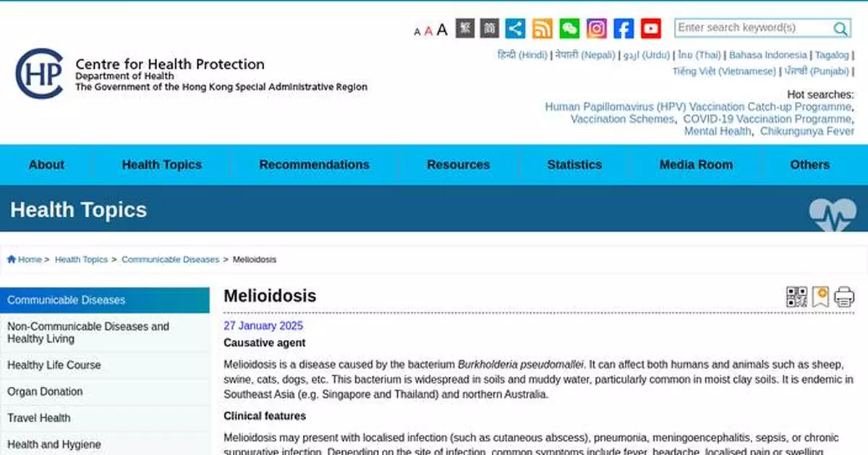Run a search with the magnifier icon
The height and width of the screenshot is (455, 868).
click(841, 27)
